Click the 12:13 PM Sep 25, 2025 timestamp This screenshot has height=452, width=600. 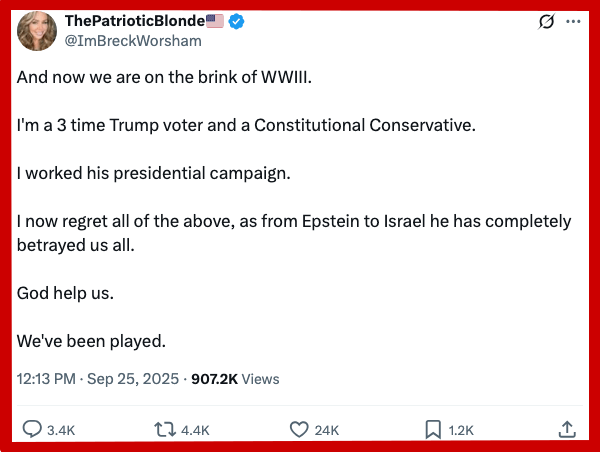pyautogui.click(x=98, y=379)
